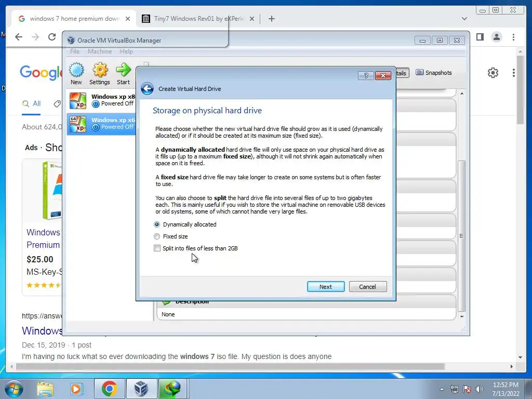This screenshot has width=532, height=399.
Task: Toggle Chrome side panel icon
Action: (480, 37)
